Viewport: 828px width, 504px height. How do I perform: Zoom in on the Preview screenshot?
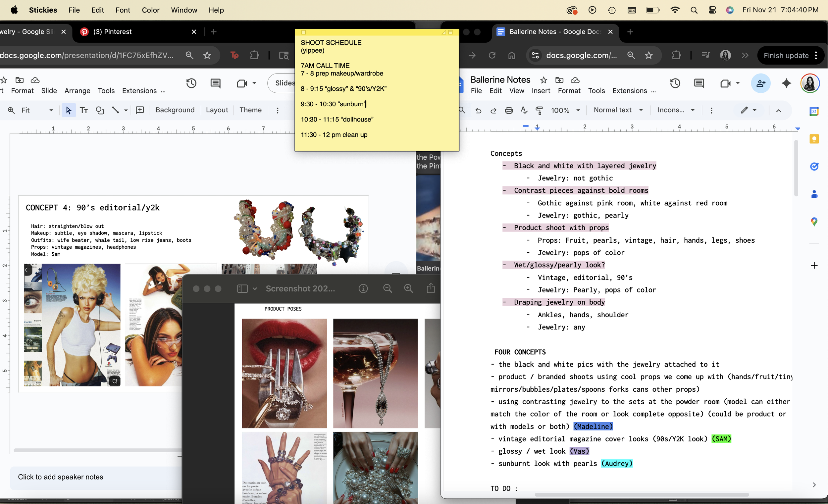pos(408,288)
